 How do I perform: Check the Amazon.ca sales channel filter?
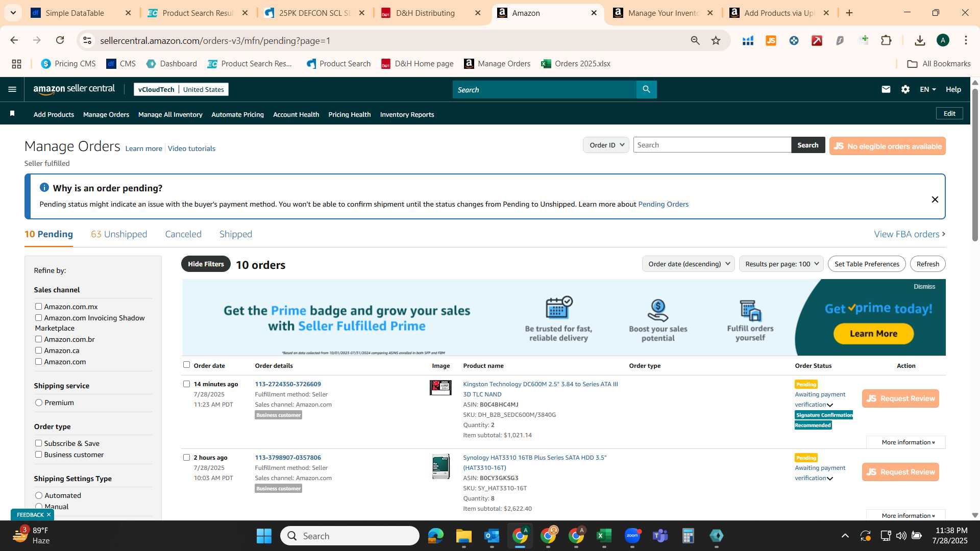click(x=38, y=350)
